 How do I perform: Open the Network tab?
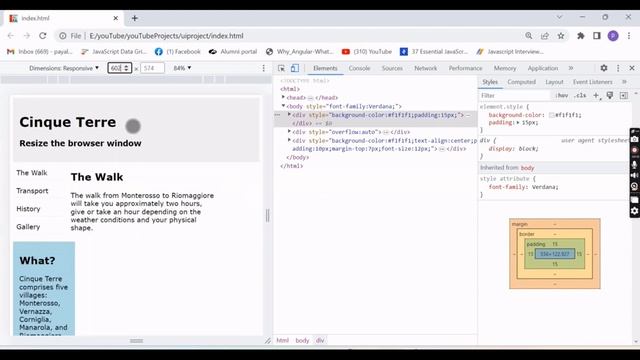[426, 68]
